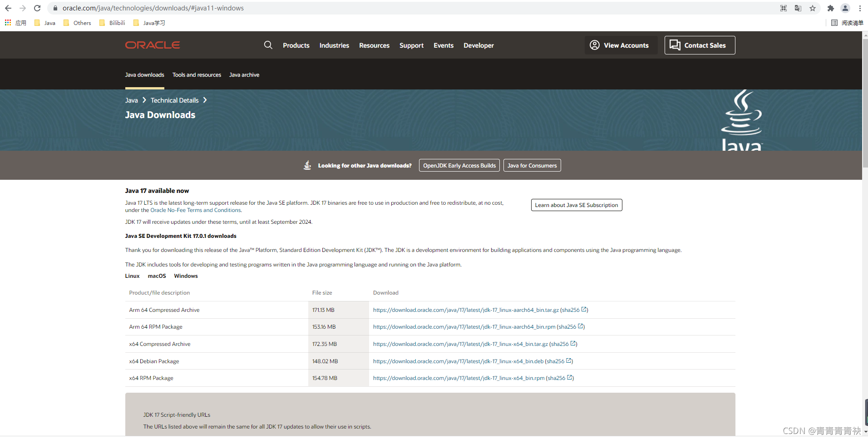Switch to the Windows downloads tab
This screenshot has height=439, width=868.
click(186, 276)
